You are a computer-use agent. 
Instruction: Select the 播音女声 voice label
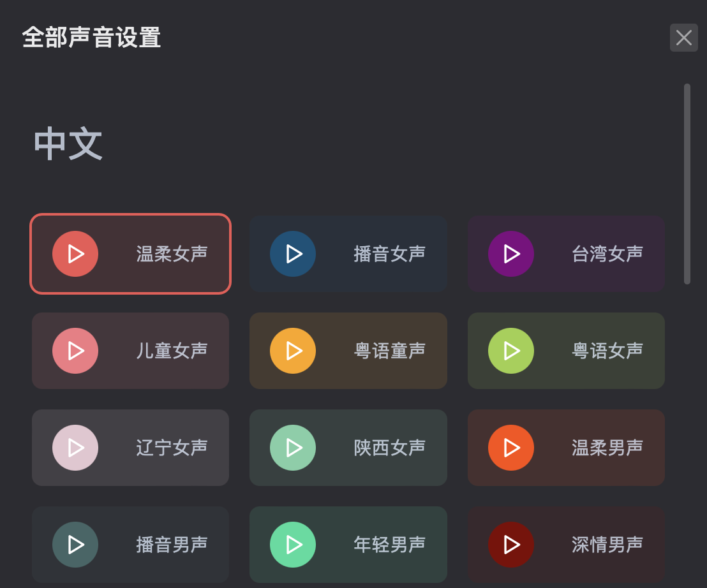[389, 254]
